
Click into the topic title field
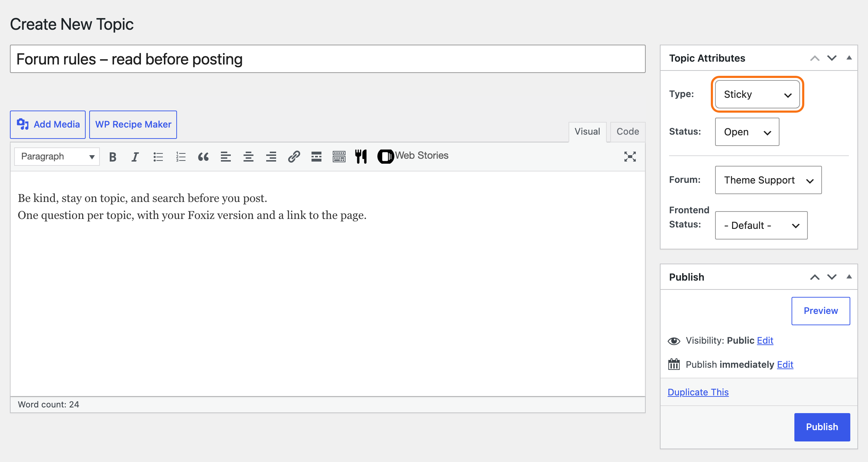pyautogui.click(x=328, y=59)
